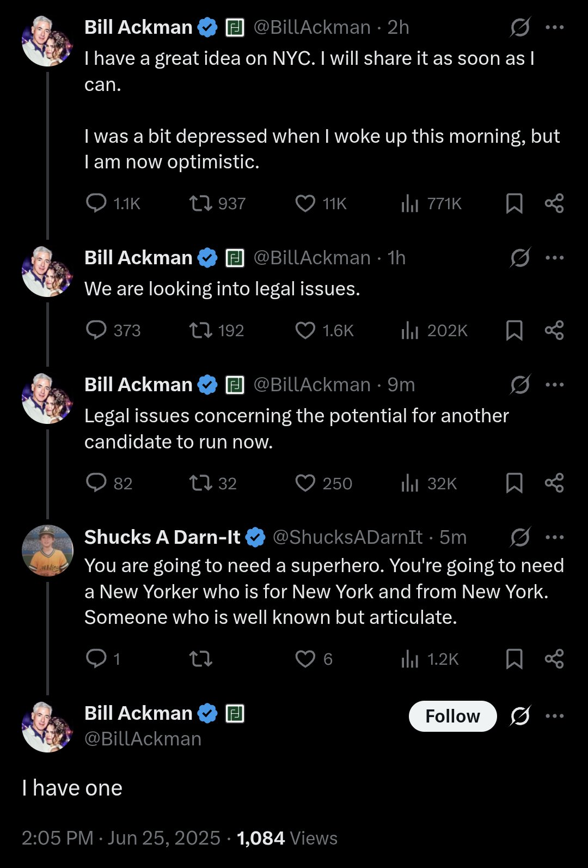Screen dimensions: 588x868
Task: Open Shucks A Darn-It's profile picture
Action: pos(47,550)
